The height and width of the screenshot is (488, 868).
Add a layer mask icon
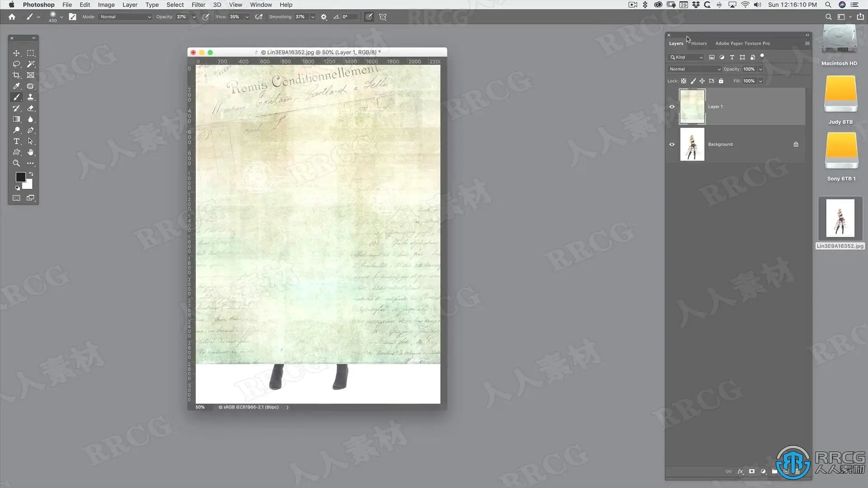[752, 471]
